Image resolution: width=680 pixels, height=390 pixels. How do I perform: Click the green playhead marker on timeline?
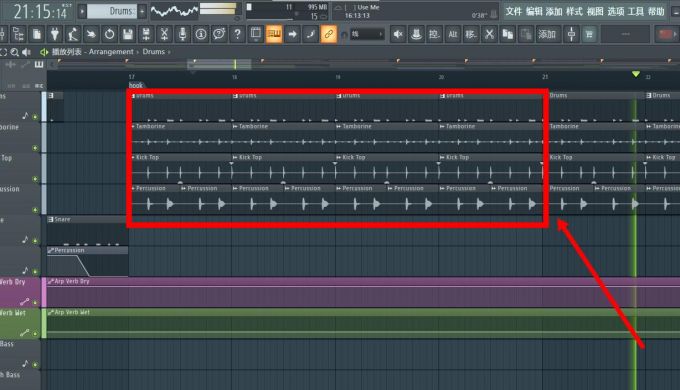coord(635,74)
